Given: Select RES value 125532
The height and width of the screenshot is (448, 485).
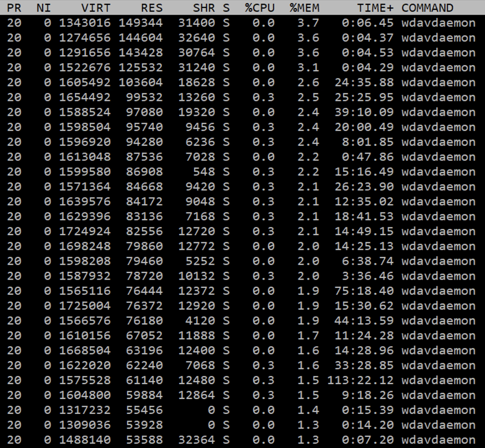Looking at the screenshot, I should pyautogui.click(x=141, y=67).
